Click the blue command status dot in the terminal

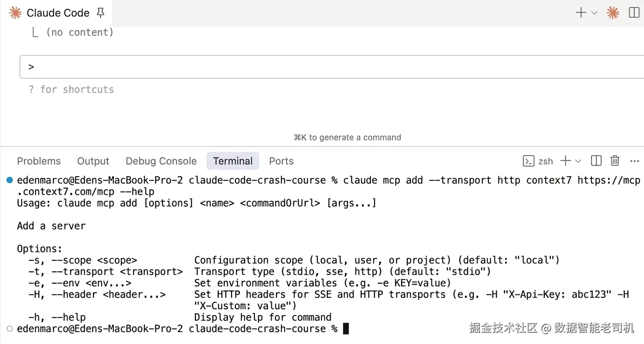point(10,180)
